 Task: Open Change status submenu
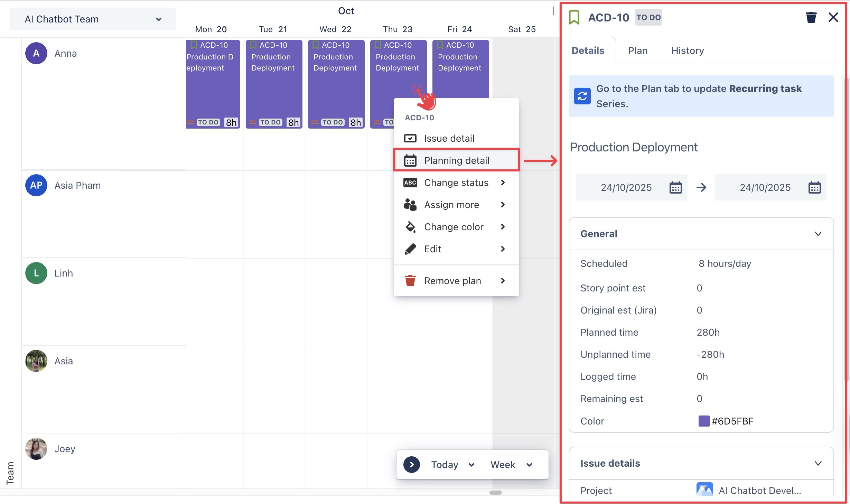tap(456, 183)
